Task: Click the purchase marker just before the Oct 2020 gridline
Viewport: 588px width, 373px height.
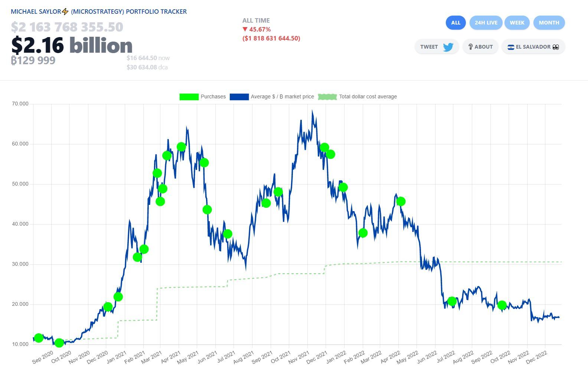Action: pyautogui.click(x=59, y=343)
